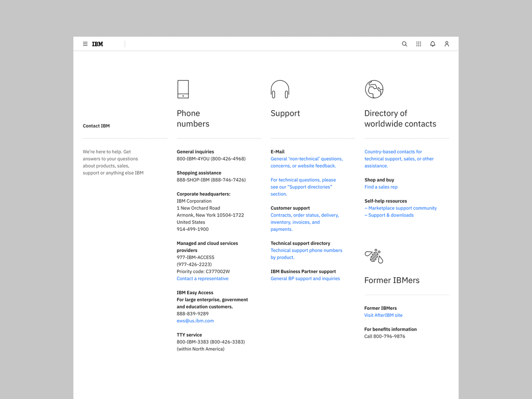This screenshot has height=399, width=532.
Task: Open the Contact a representative link
Action: tap(202, 278)
